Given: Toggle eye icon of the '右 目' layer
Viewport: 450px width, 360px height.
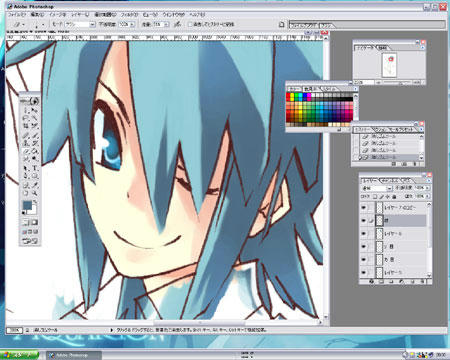Looking at the screenshot, I should 364,260.
